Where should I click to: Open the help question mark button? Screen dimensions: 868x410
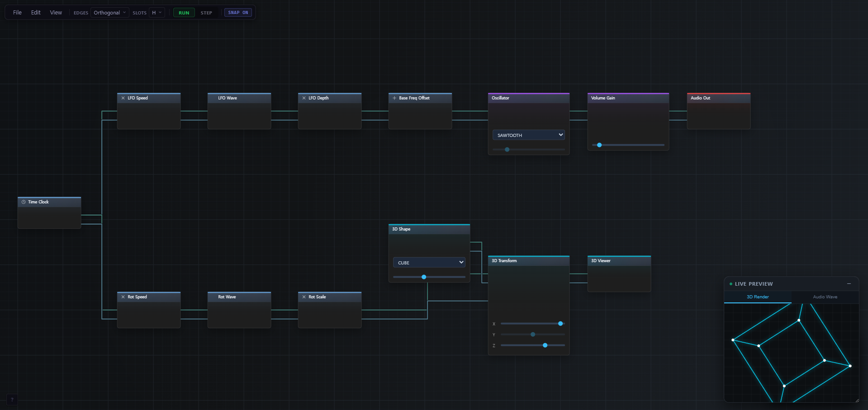click(x=12, y=400)
